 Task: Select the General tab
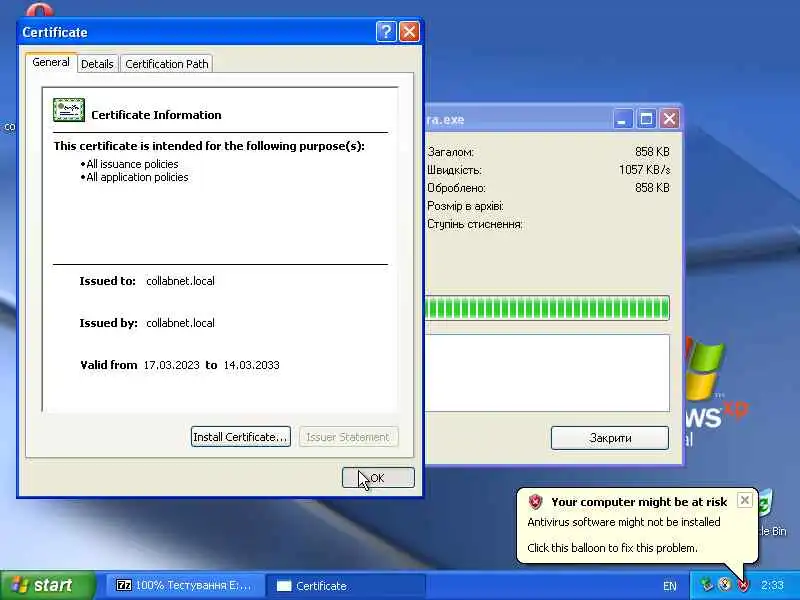51,62
